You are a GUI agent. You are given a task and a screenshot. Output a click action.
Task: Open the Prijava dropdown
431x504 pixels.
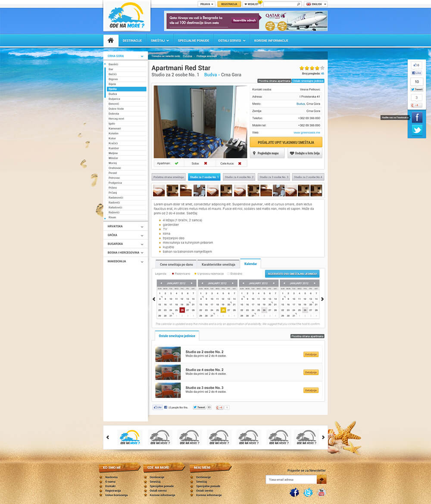pos(207,4)
